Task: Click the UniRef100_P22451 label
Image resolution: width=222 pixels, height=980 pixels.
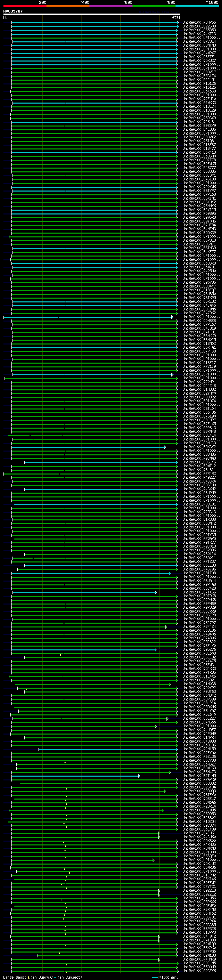Action: coord(199,80)
